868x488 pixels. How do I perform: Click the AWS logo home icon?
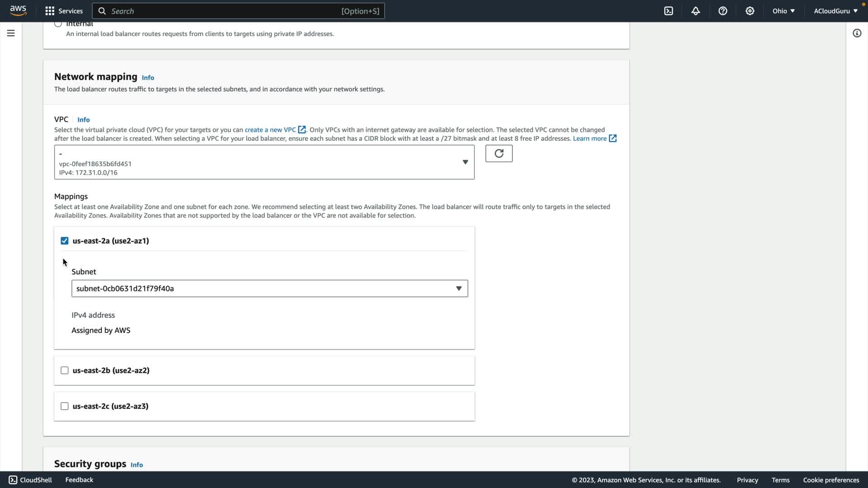coord(18,11)
